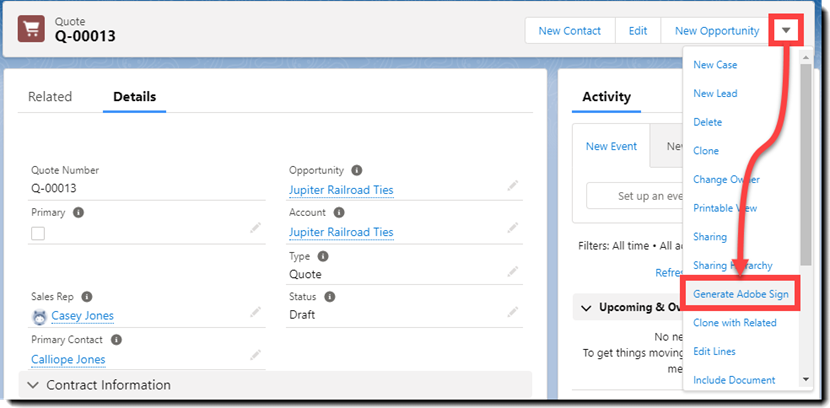Click scroll up arrow in dropdown menu

point(806,57)
